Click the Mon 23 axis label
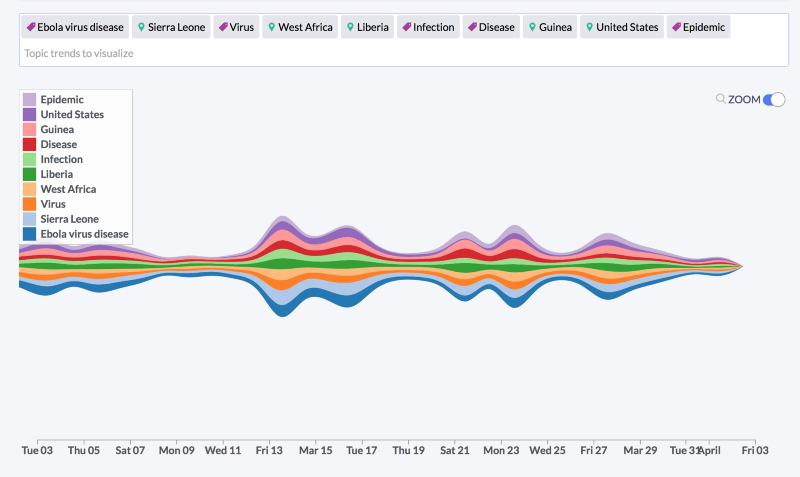Screen dimensions: 800x477 click(501, 450)
